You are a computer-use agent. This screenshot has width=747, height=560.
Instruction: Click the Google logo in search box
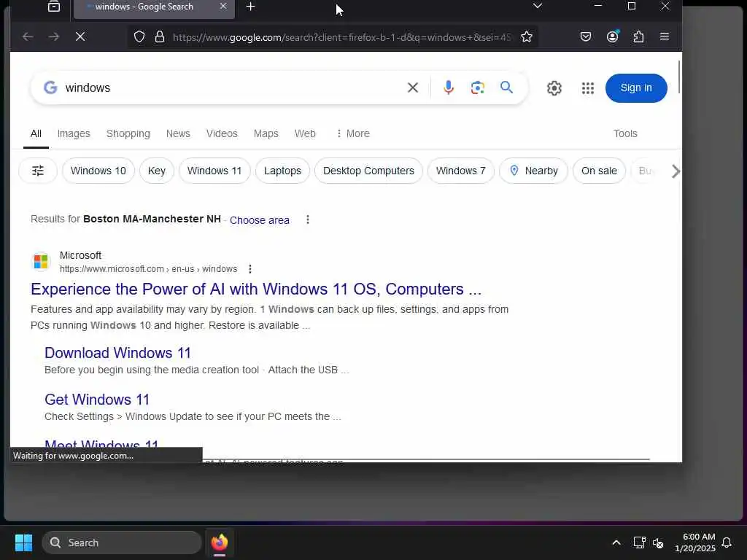(50, 87)
